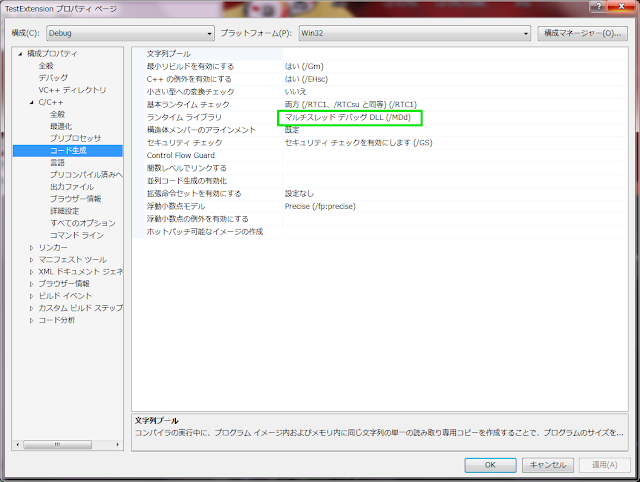Expand the ビルド イベント node

tap(31, 296)
